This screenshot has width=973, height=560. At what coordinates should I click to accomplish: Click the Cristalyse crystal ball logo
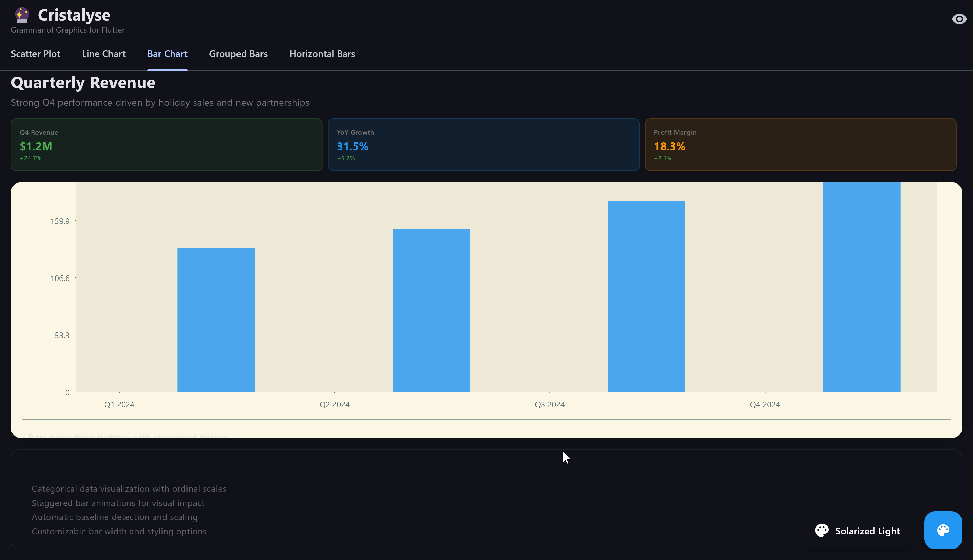tap(22, 16)
